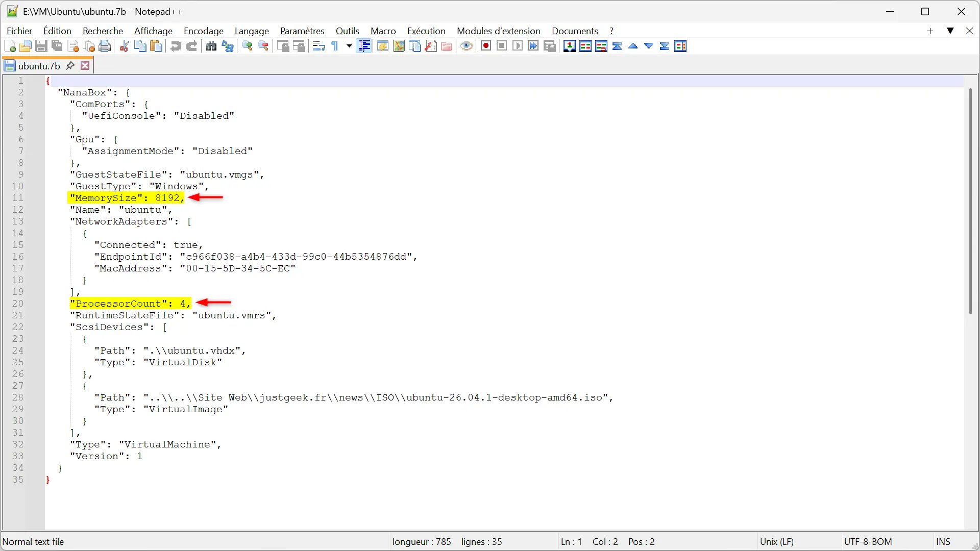
Task: Toggle INS insert mode in status bar
Action: 943,542
